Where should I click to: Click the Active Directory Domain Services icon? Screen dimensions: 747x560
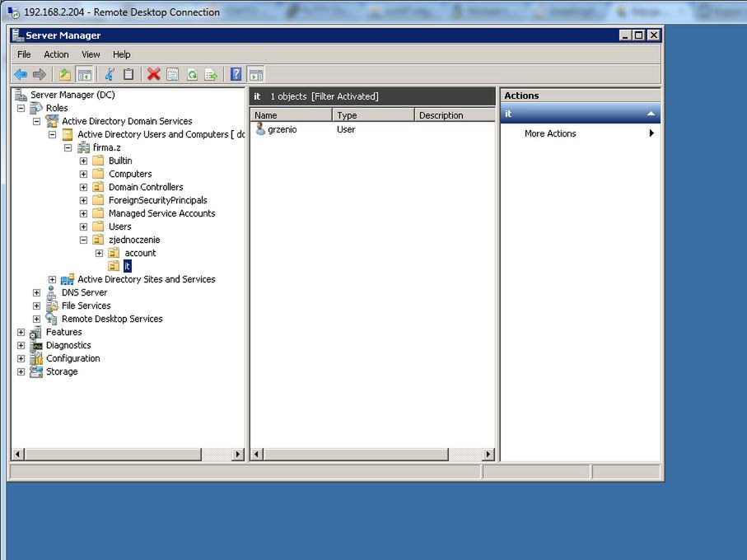pyautogui.click(x=51, y=121)
